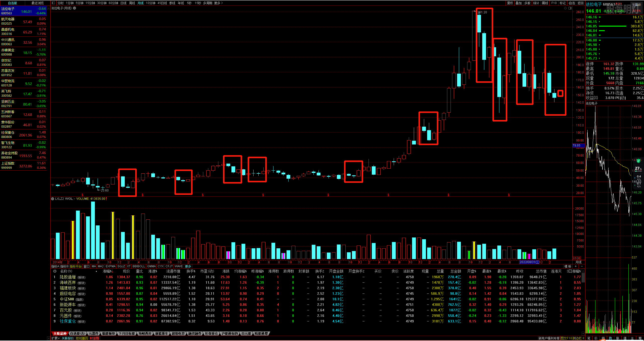Click the 财富圈 button
Screen dimensions: 644x341
tap(94, 338)
